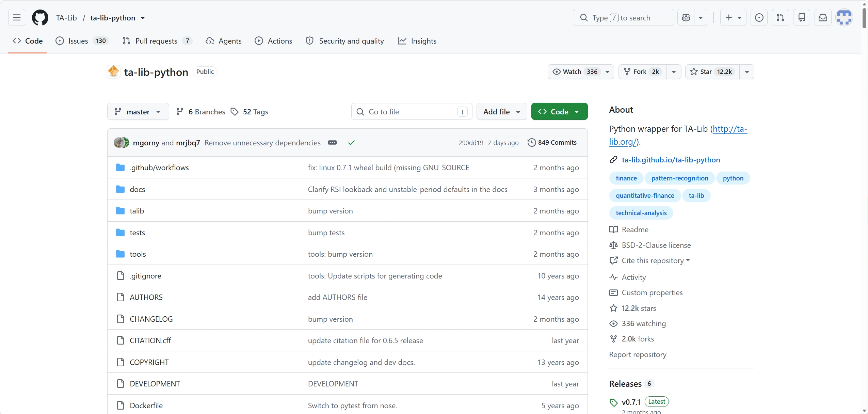Click the Custom properties icon
Screen dimensions: 868x414
(x=613, y=292)
